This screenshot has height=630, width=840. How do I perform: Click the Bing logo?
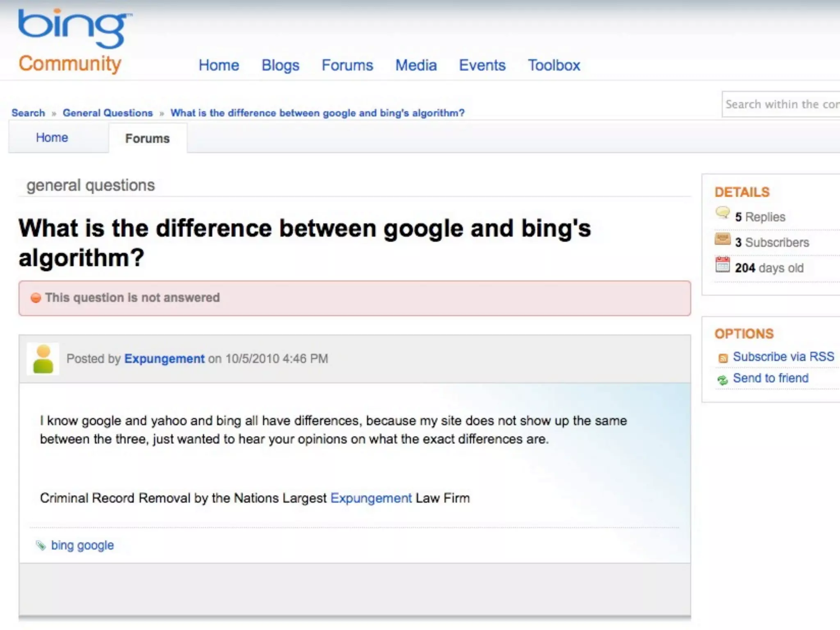(x=74, y=29)
